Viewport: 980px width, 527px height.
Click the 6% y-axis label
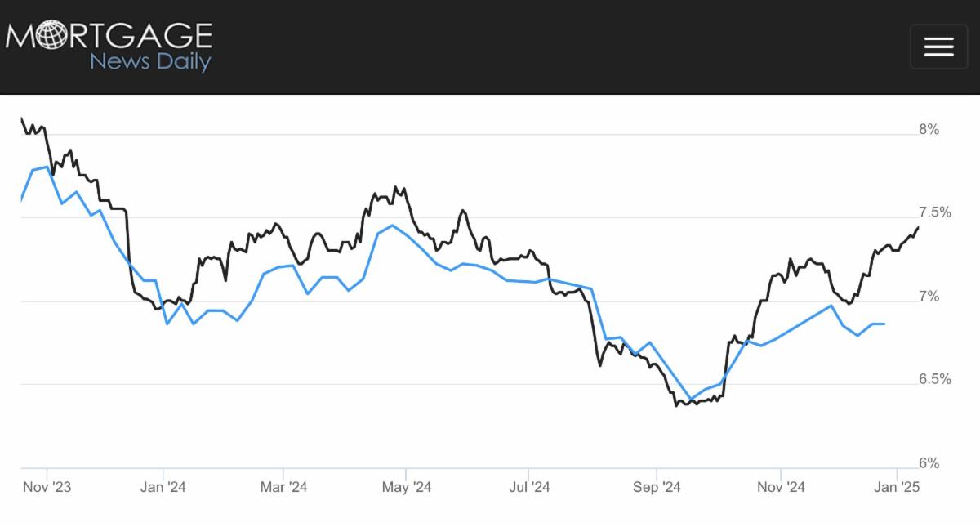point(929,462)
